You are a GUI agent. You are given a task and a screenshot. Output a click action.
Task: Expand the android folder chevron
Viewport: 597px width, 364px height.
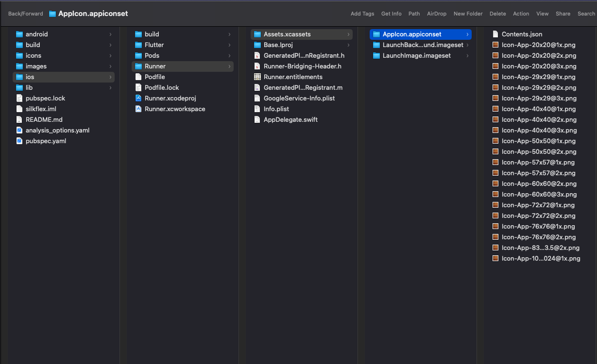pos(111,34)
